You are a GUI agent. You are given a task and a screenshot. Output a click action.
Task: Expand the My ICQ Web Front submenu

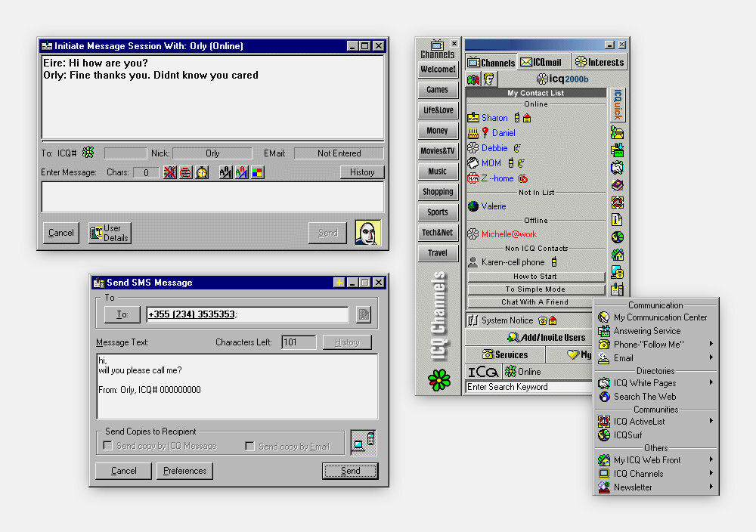pos(711,459)
